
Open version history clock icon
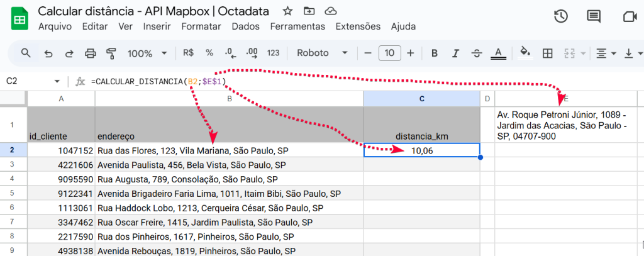point(561,16)
